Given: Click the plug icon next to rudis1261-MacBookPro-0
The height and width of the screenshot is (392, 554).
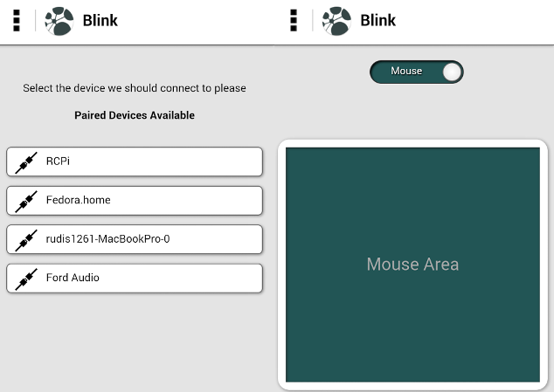Looking at the screenshot, I should (26, 240).
